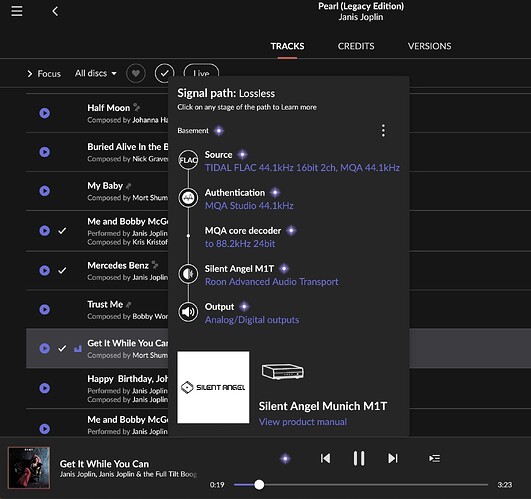The width and height of the screenshot is (531, 499).
Task: Click the signal quality star next to Basement
Action: [219, 130]
